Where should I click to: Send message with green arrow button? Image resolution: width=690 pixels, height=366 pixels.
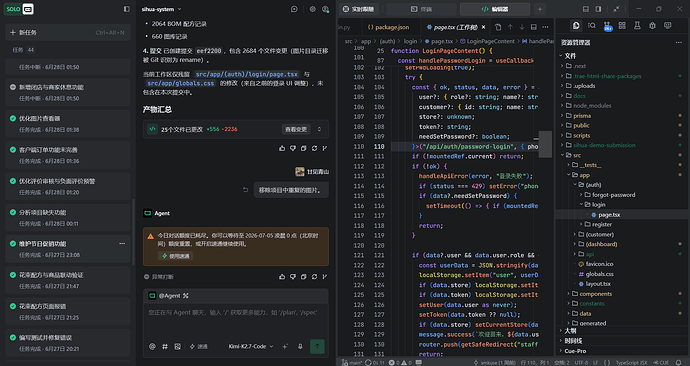coord(317,347)
